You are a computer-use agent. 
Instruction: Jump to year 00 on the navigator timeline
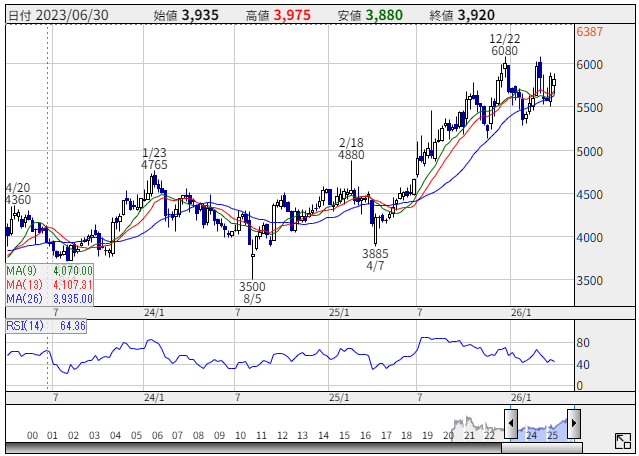32,437
